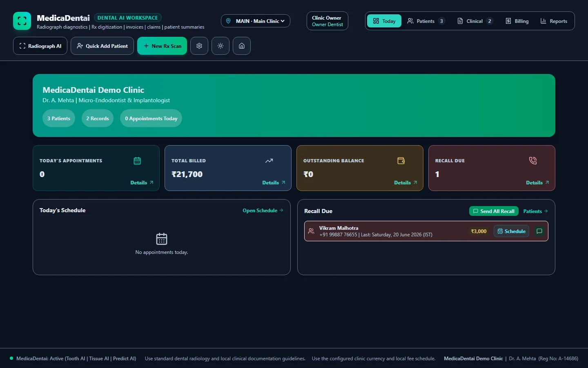Click the green active status dot in footer
Screen dimensions: 588x368
(11, 358)
